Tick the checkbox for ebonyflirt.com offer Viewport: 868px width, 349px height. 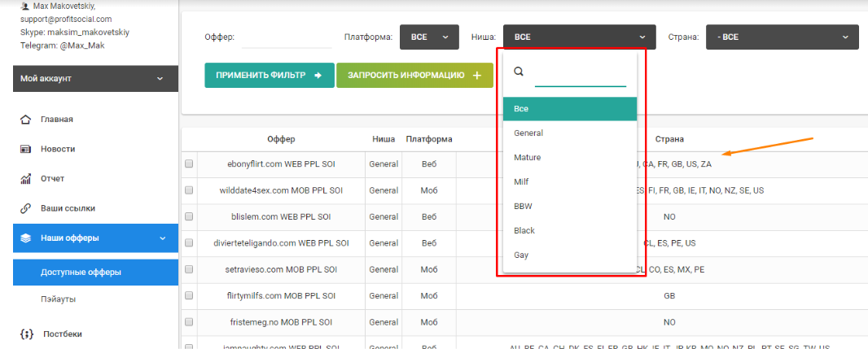(189, 164)
